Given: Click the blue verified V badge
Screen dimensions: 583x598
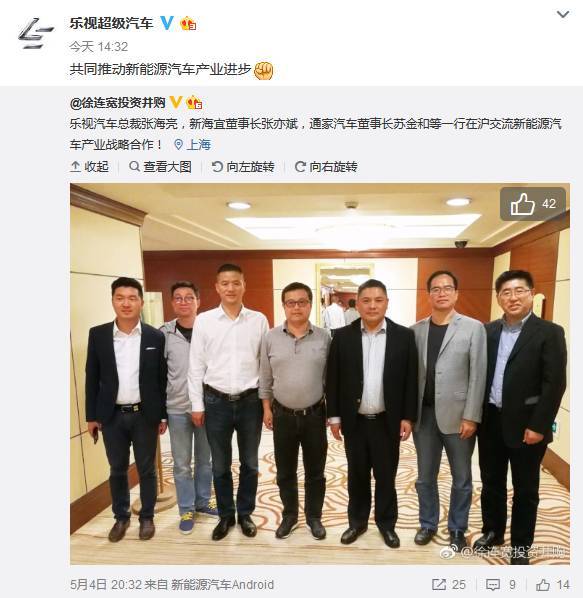Looking at the screenshot, I should pyautogui.click(x=167, y=23).
